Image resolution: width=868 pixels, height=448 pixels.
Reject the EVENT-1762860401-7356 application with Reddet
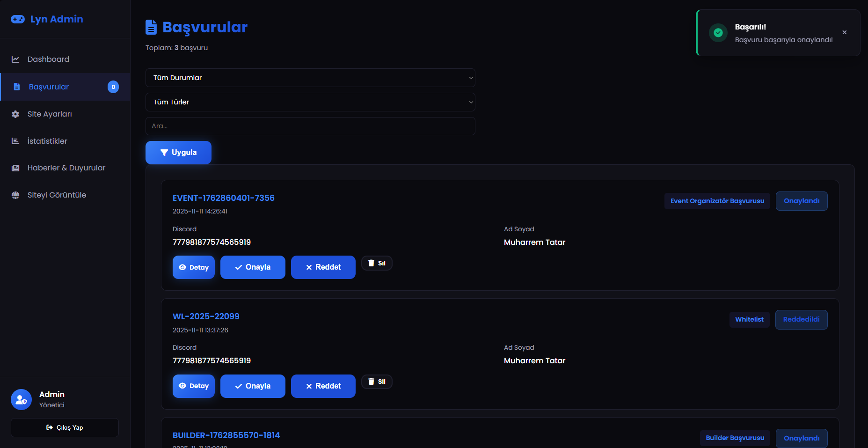[x=323, y=267]
